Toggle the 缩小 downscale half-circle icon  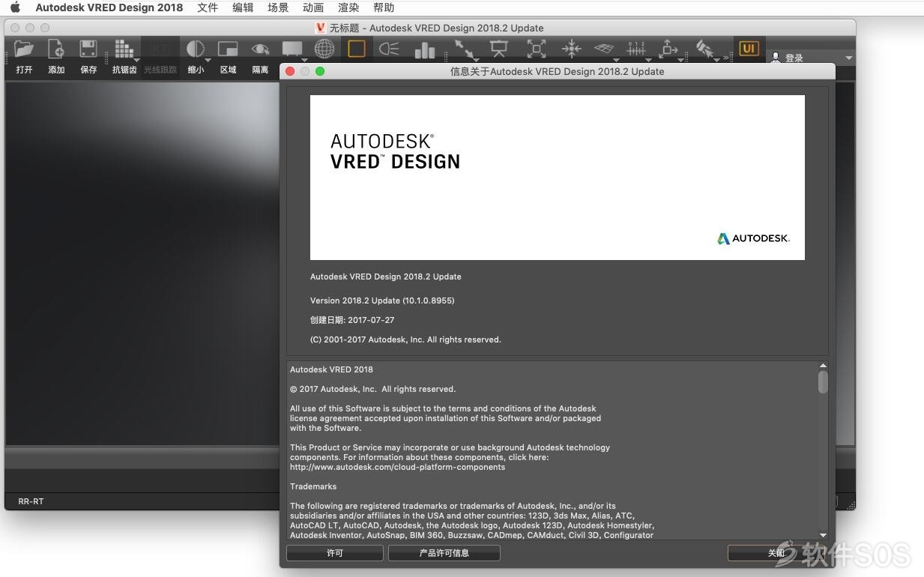tap(195, 49)
